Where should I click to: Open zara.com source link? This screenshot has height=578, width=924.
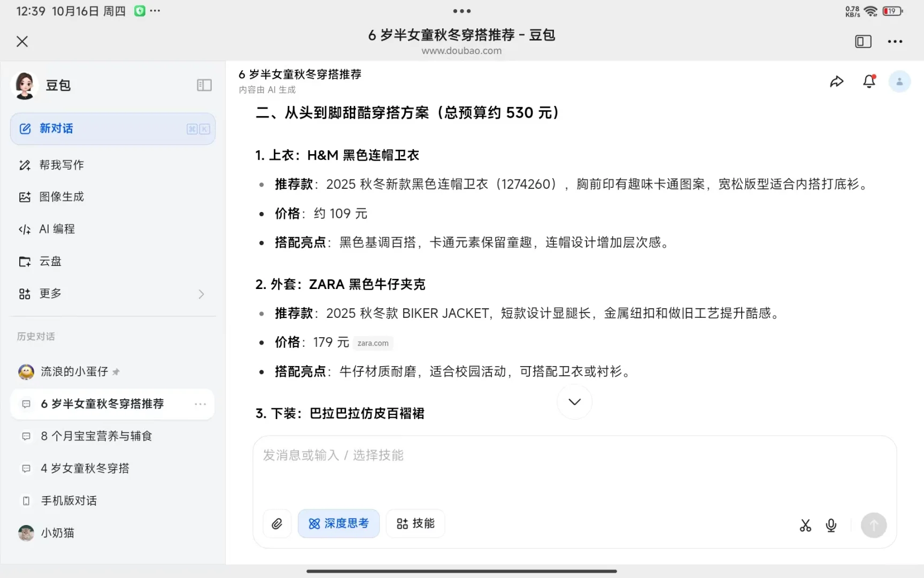[373, 343]
